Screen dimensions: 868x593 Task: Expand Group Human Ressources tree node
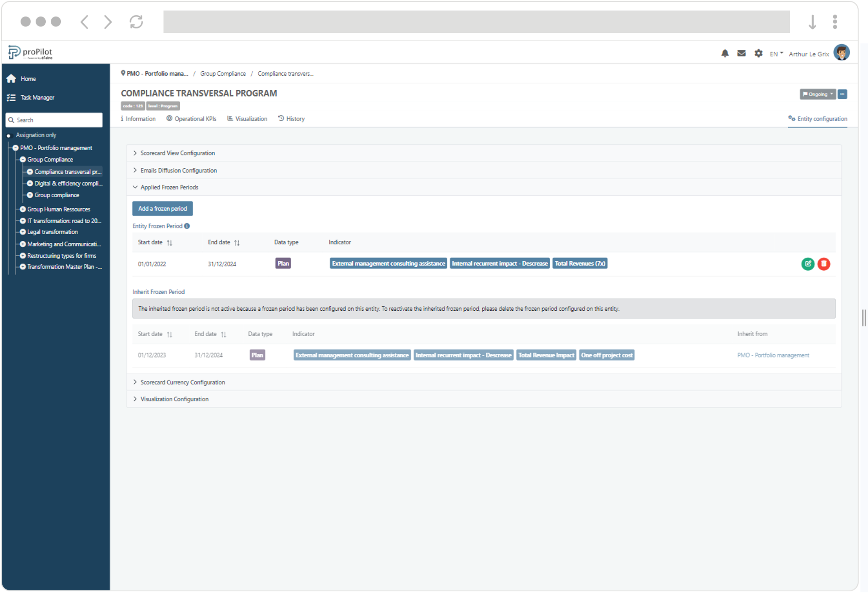point(23,209)
